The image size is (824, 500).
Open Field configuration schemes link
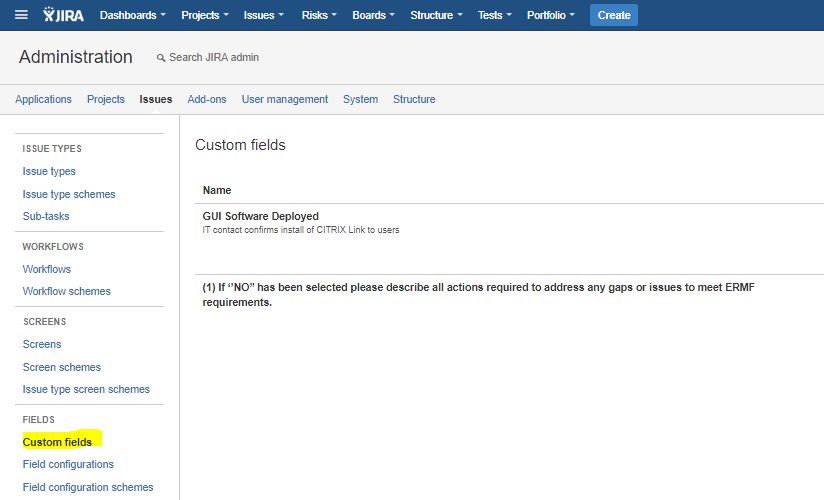88,487
